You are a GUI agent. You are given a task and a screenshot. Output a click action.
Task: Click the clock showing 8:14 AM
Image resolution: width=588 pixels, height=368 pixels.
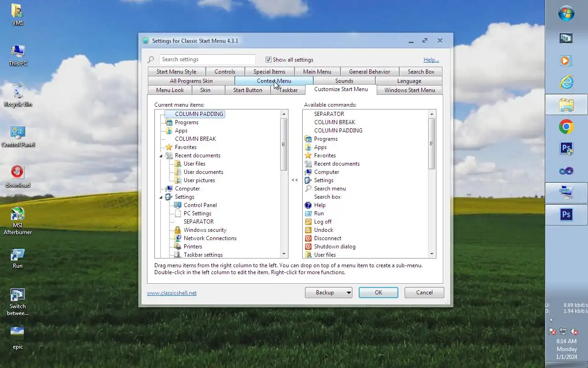coord(566,341)
